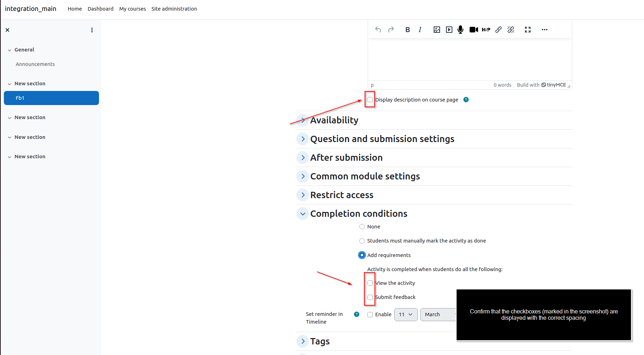
Task: Open the Dashboard menu item
Action: coord(100,9)
